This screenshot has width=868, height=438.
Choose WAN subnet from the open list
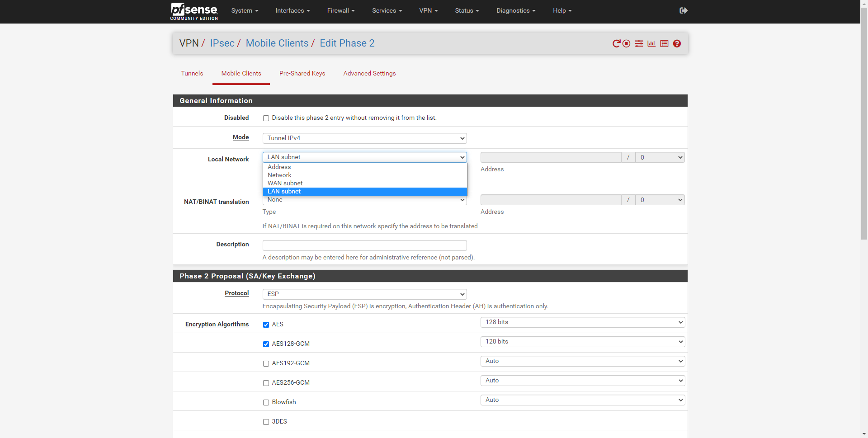tap(285, 183)
